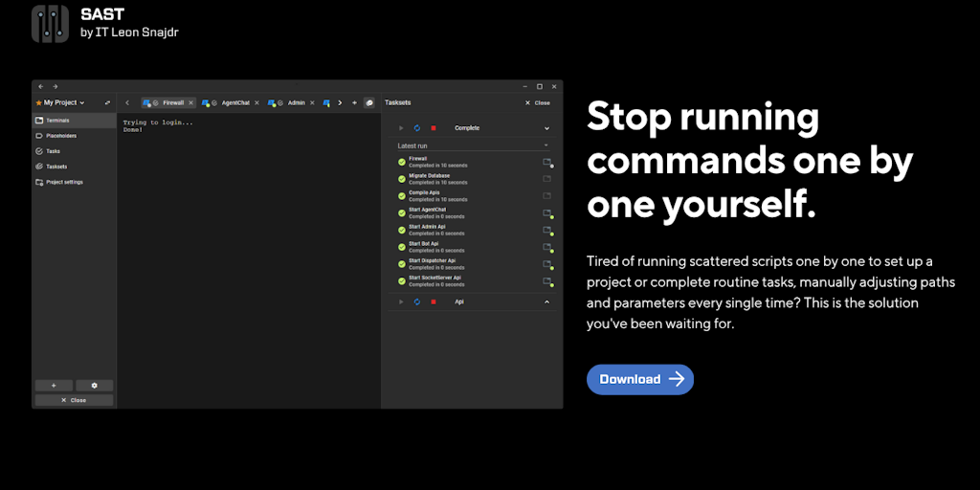
Task: Click the Complete taskset name
Action: [x=467, y=128]
